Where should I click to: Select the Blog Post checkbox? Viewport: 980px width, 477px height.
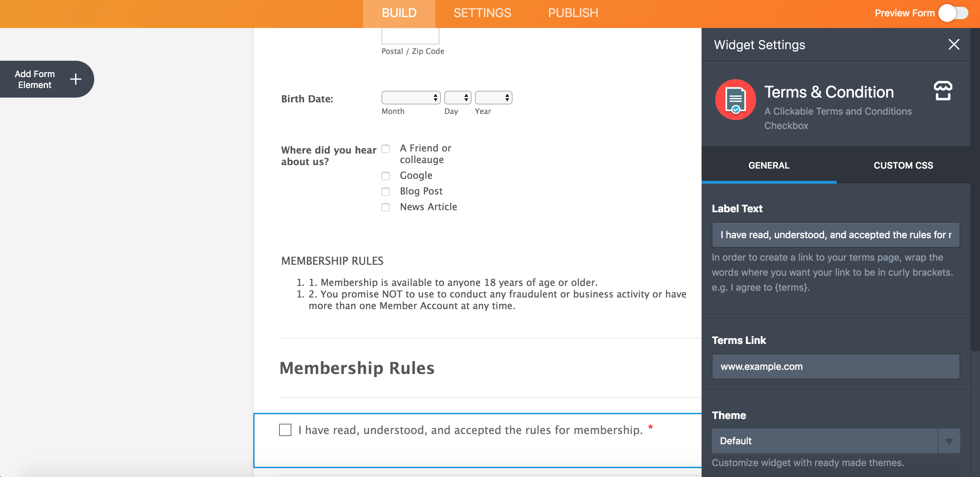pyautogui.click(x=385, y=191)
